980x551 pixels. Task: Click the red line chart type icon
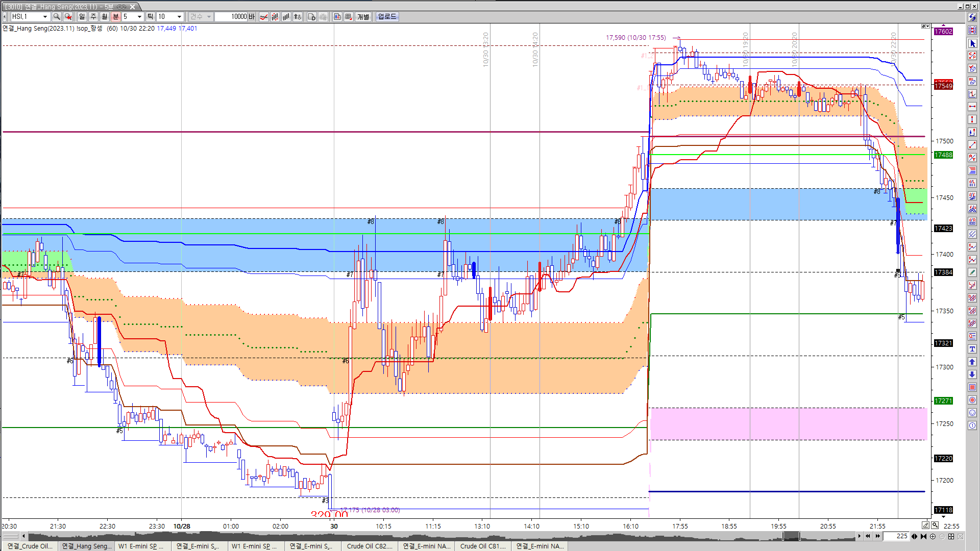(264, 17)
